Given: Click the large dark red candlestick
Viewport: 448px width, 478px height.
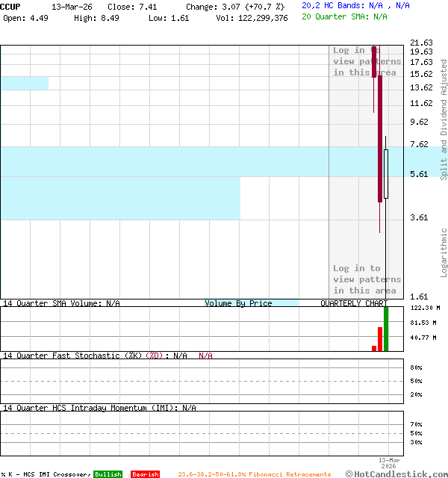Looking at the screenshot, I should pos(380,134).
